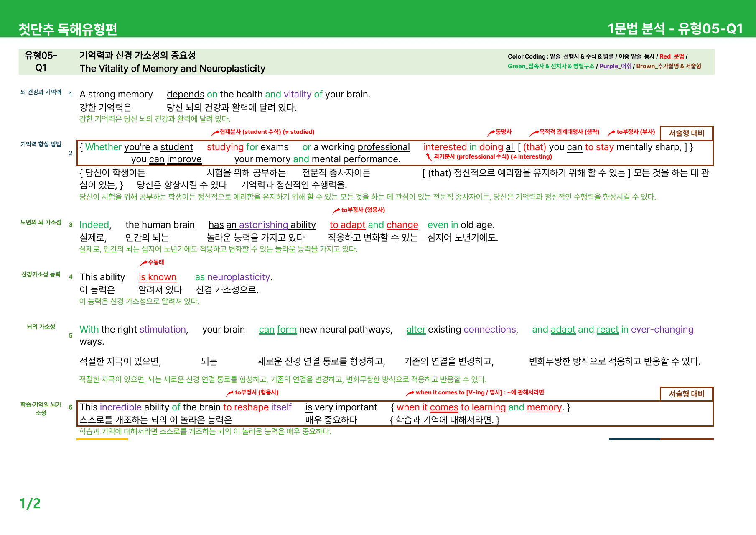This screenshot has height=535, width=756.
Task: Click the purple word 'connections' in sentence 5
Action: coord(490,330)
